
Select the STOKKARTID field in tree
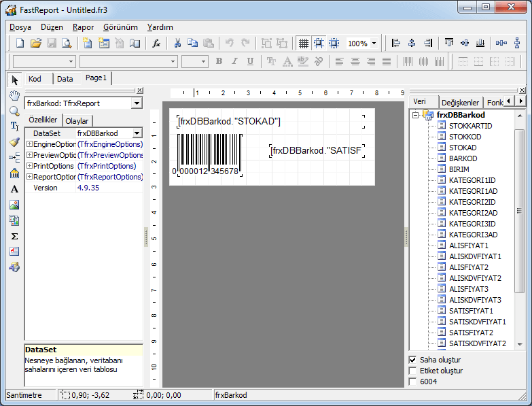(x=470, y=126)
